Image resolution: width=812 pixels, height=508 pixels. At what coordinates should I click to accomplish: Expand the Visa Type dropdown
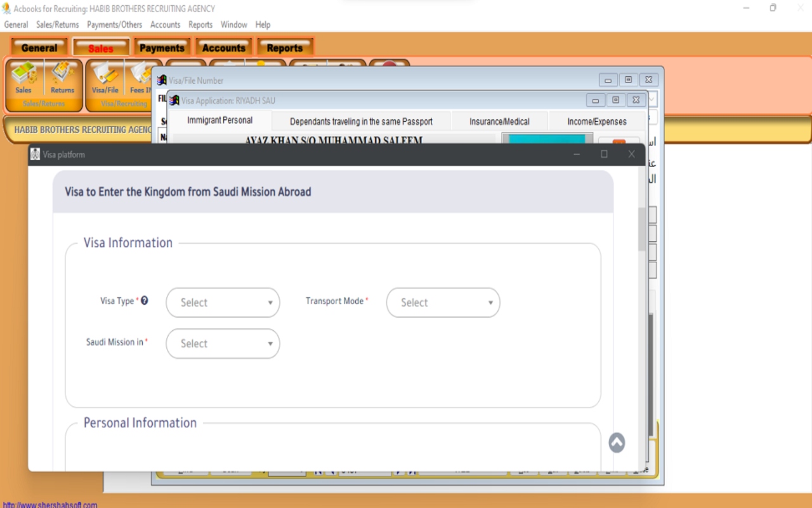click(223, 303)
